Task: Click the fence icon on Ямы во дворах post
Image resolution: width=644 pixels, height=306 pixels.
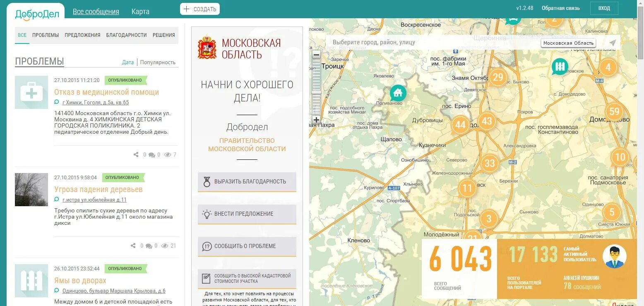Action: [x=31, y=280]
